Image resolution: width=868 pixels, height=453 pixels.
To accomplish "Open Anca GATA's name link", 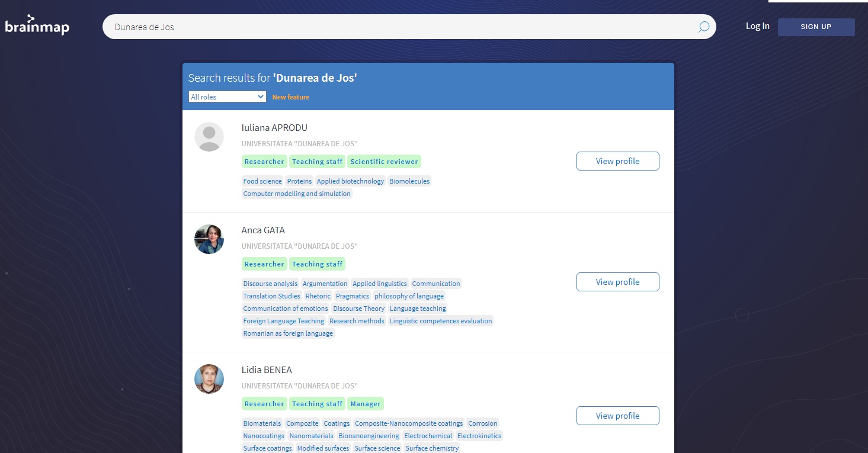I will (263, 230).
